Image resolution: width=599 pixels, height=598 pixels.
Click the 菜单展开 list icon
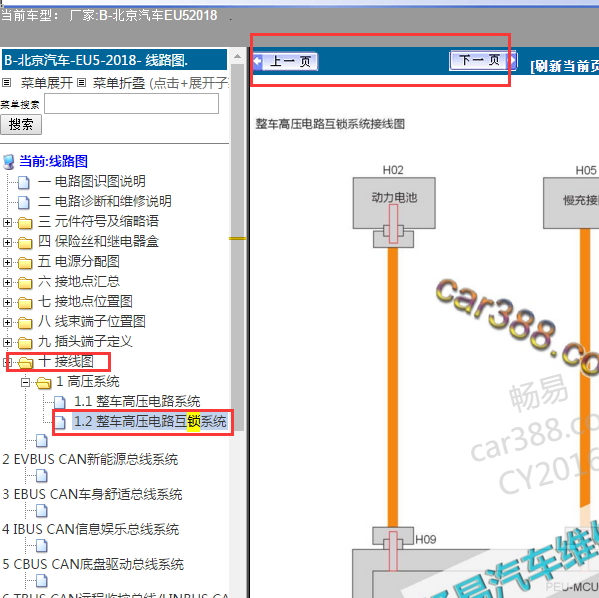click(x=7, y=83)
